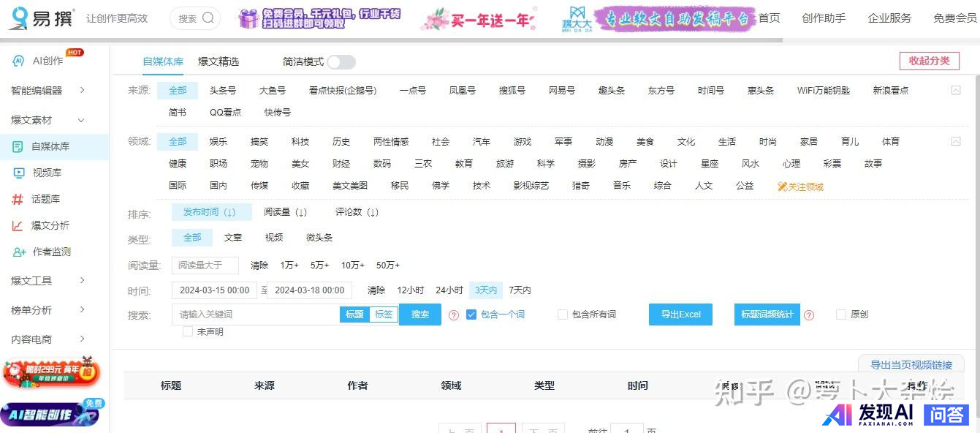Uncheck the 包含一个词 checkbox
Screen dimensions: 980x433
click(x=471, y=315)
